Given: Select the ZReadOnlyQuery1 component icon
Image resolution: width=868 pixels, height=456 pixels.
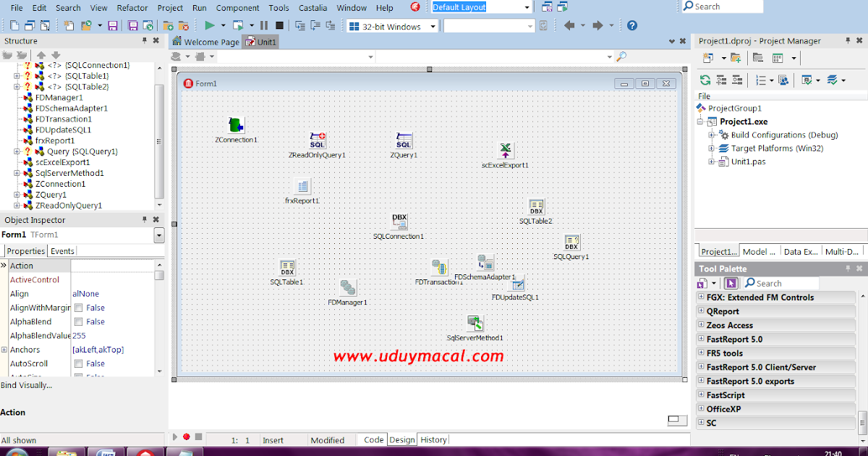Looking at the screenshot, I should (317, 140).
